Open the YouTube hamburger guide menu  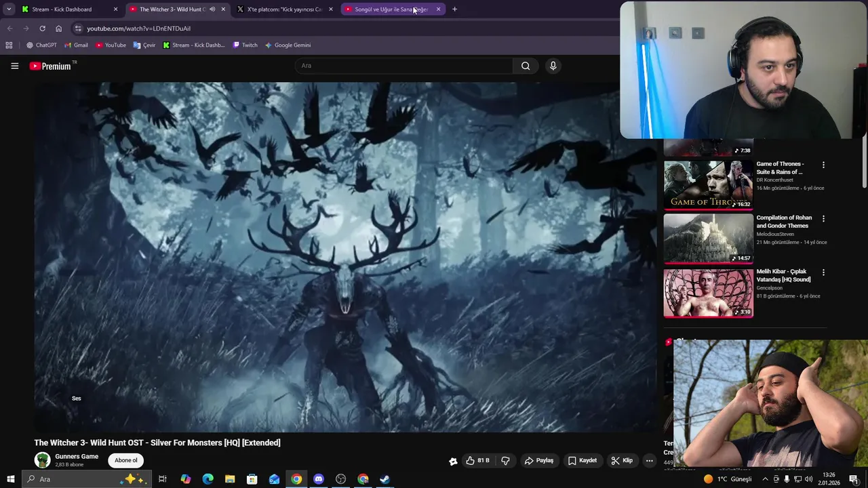(14, 66)
